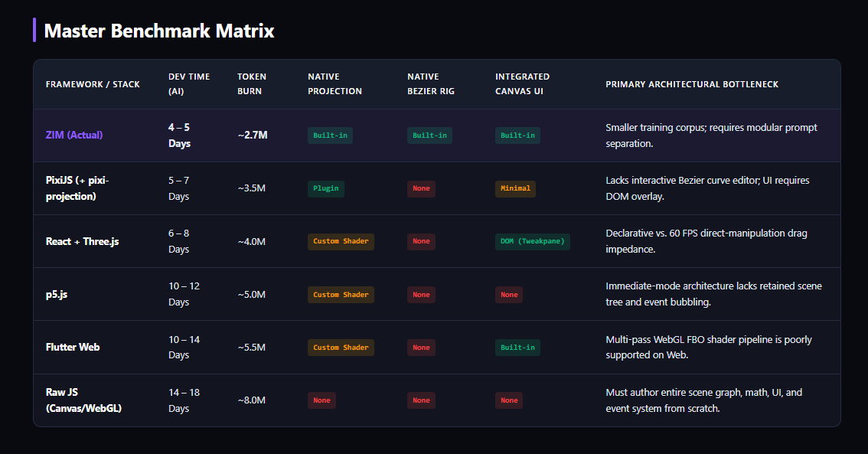Screen dimensions: 868x454
Task: Click the ~3.5M token burn value
Action: tap(251, 188)
